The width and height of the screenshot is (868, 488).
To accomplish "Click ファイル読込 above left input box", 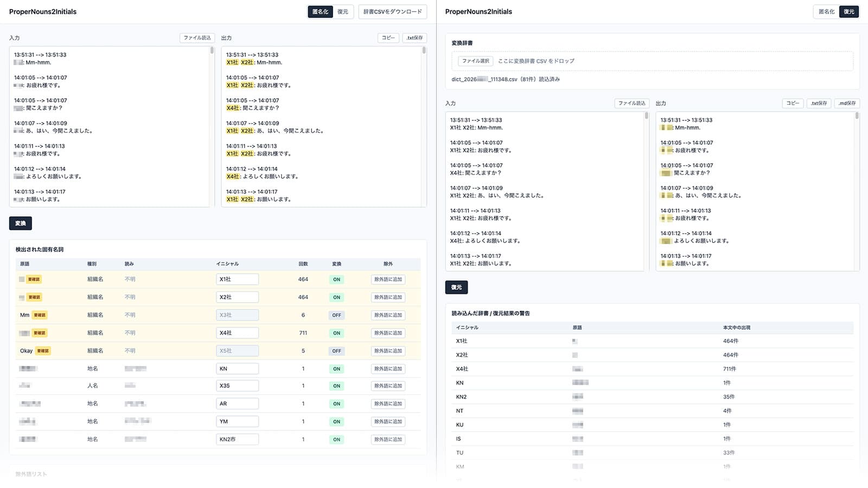I will (x=197, y=38).
